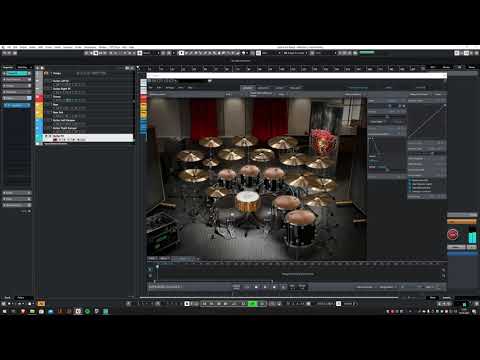Expand the blue highlighted Inspector section
480x360 pixels.
point(17,105)
